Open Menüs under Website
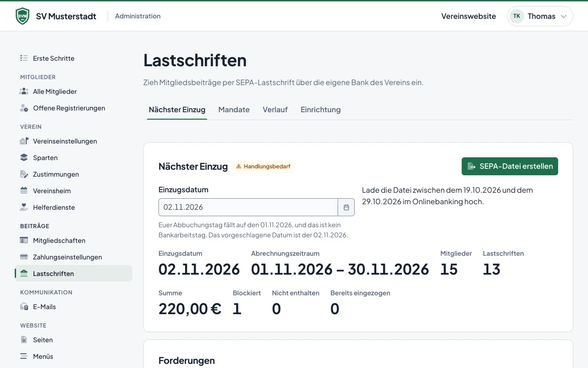 pyautogui.click(x=73, y=356)
